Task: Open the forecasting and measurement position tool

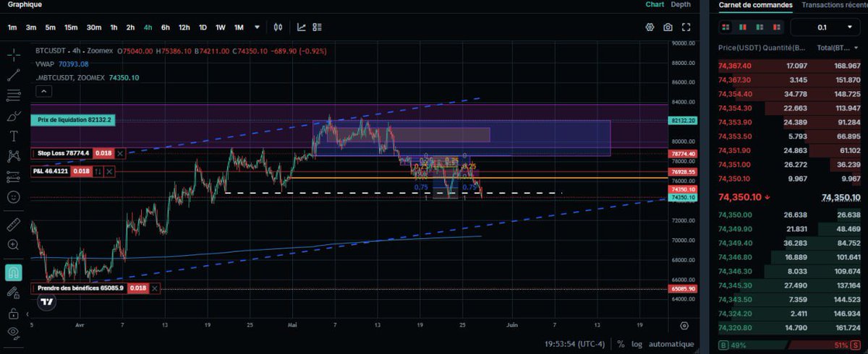Action: click(13, 176)
